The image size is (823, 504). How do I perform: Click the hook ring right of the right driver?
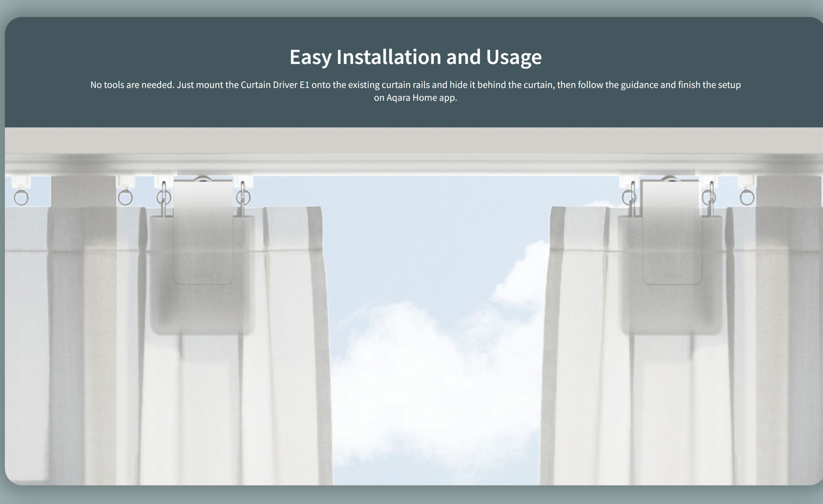(x=709, y=198)
